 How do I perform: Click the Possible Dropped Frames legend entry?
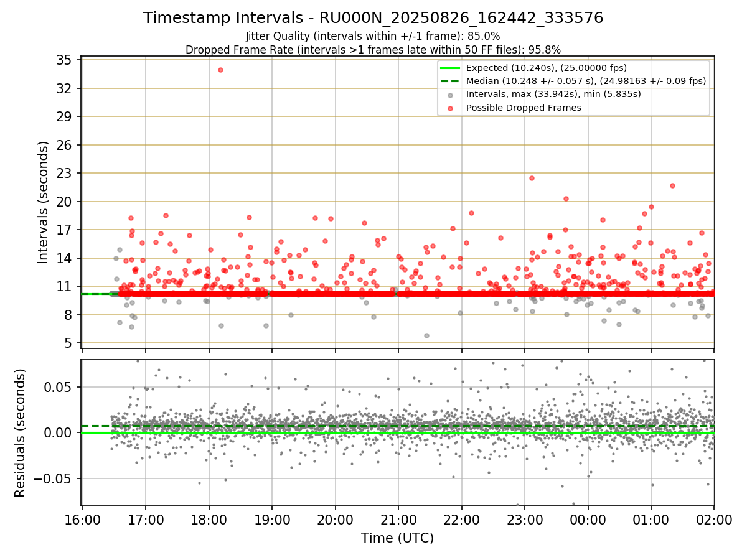524,107
